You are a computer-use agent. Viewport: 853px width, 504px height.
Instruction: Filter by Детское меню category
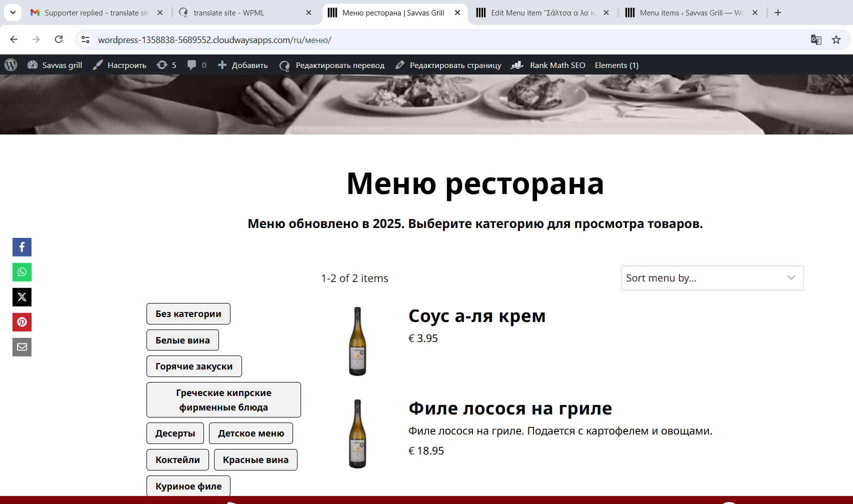click(x=251, y=433)
